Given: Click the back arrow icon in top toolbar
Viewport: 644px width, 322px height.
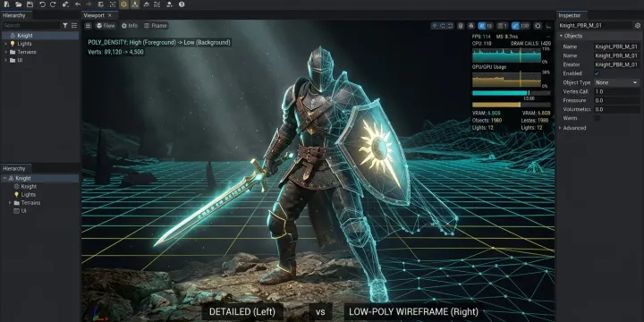Looking at the screenshot, I should pyautogui.click(x=78, y=4).
